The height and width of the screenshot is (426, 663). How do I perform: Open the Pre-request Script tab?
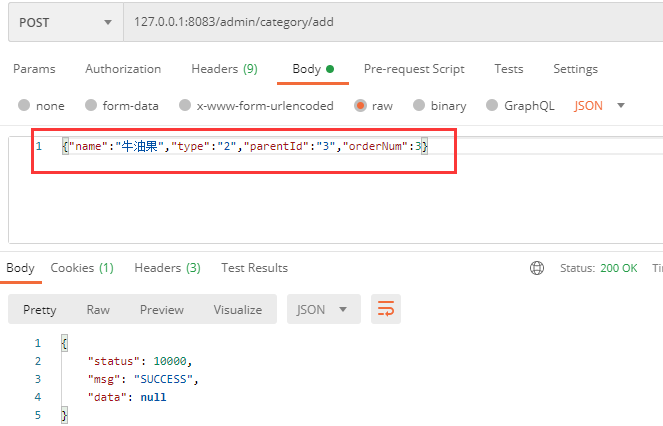pos(414,69)
